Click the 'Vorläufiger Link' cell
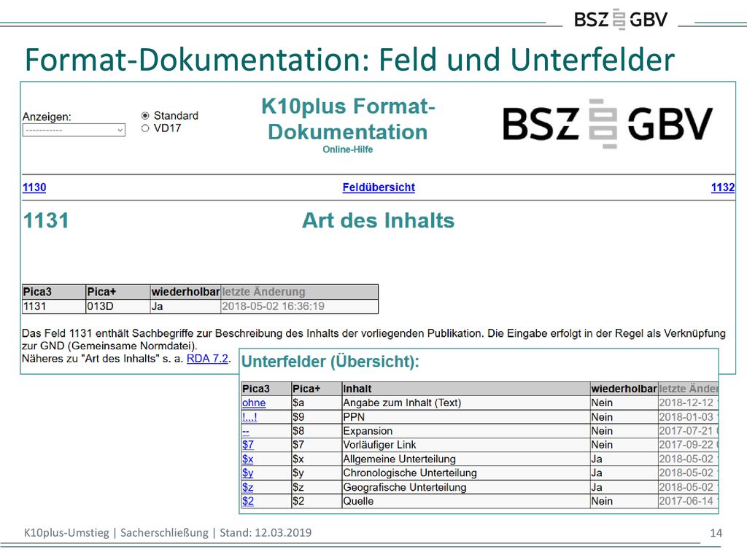Image resolution: width=747 pixels, height=560 pixels. click(465, 445)
